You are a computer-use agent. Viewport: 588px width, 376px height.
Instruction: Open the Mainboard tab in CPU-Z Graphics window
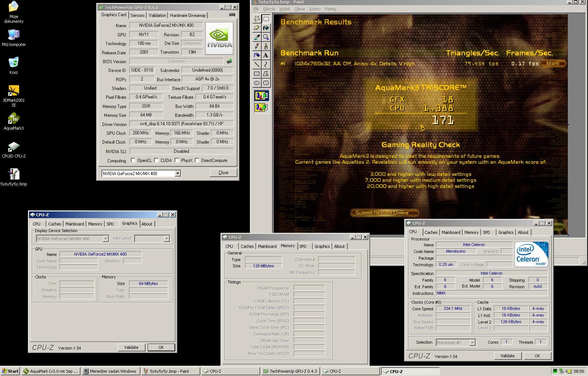point(75,224)
